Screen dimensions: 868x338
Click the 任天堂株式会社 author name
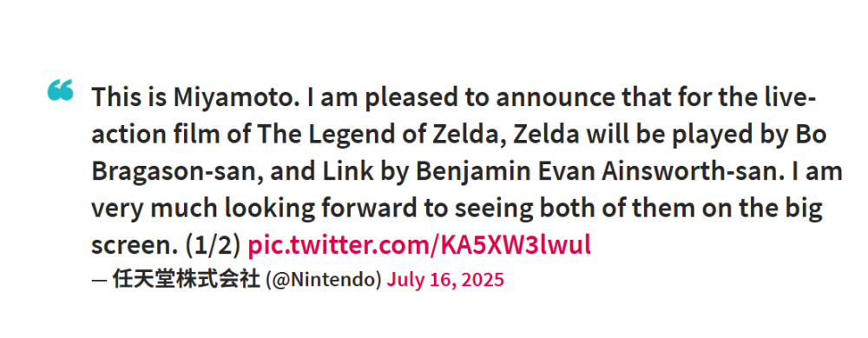pos(186,279)
